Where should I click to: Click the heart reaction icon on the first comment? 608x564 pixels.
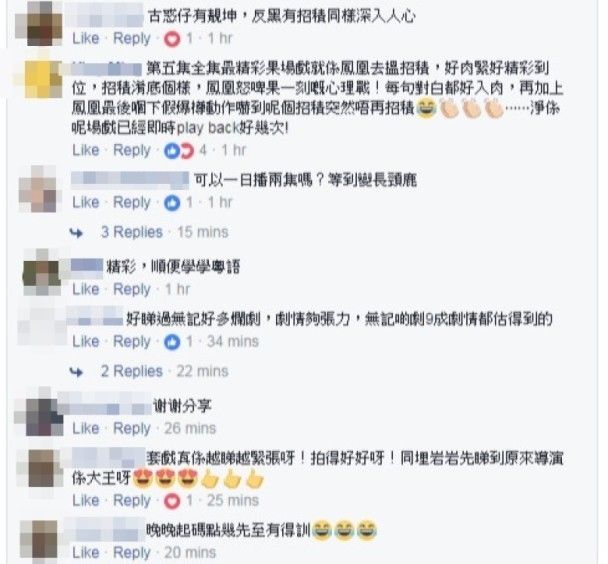172,39
